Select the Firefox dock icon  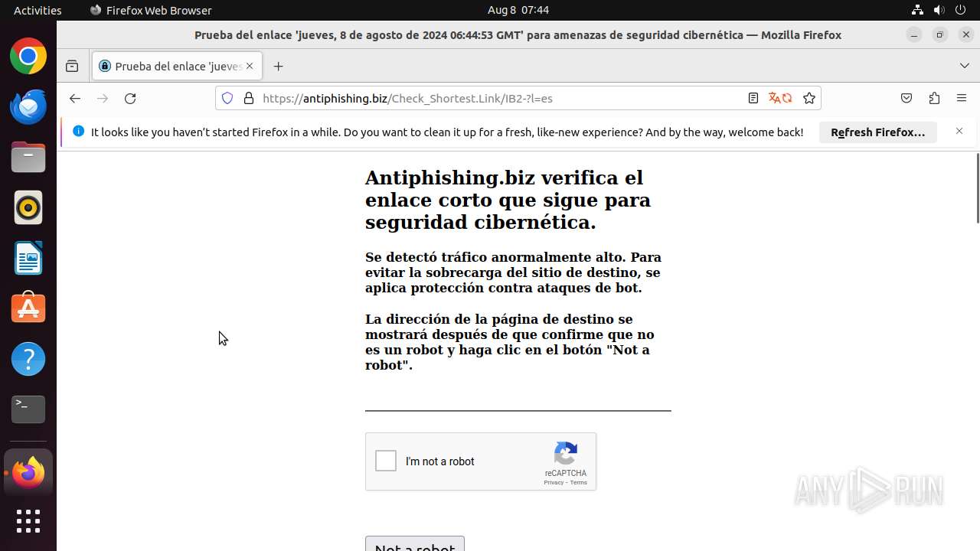[x=28, y=473]
